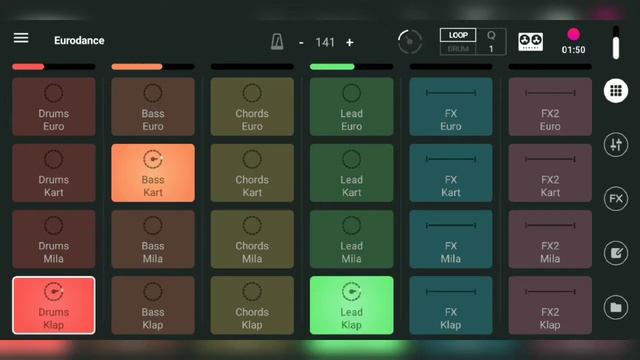Screen dimensions: 640x360
Task: Switch to DRUM mode
Action: pyautogui.click(x=458, y=49)
